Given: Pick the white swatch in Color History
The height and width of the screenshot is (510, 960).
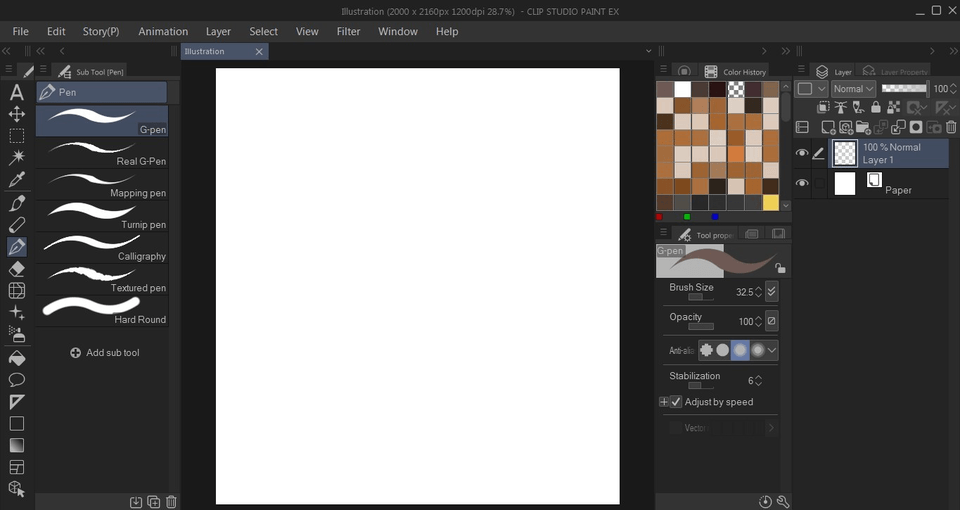Looking at the screenshot, I should pos(683,89).
